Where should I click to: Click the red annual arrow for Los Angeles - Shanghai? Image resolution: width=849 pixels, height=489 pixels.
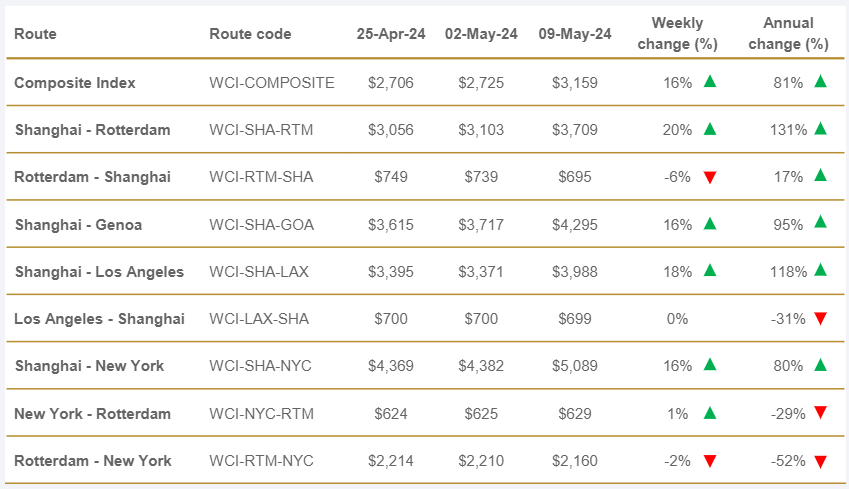click(820, 319)
